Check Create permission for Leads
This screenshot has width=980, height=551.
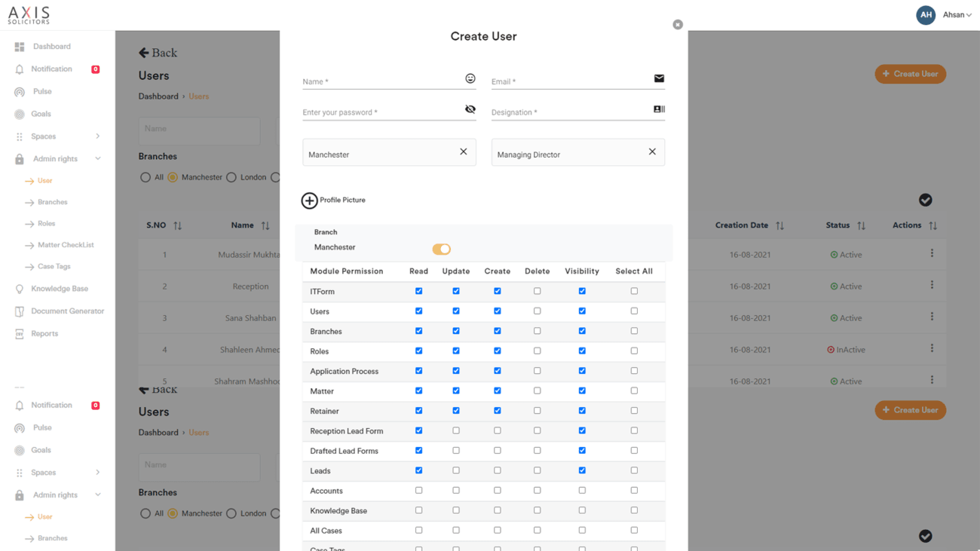tap(497, 470)
